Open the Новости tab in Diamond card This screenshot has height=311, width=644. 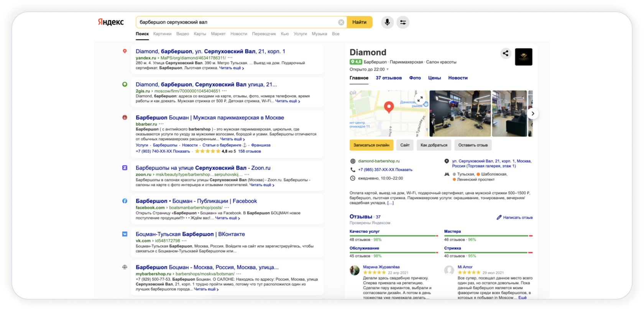click(458, 78)
